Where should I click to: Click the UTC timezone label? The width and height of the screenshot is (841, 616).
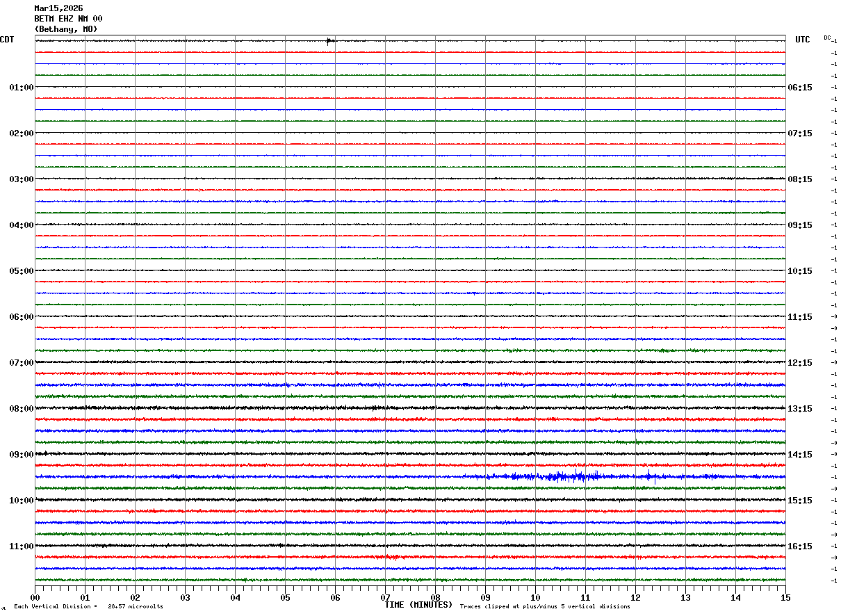(x=803, y=40)
